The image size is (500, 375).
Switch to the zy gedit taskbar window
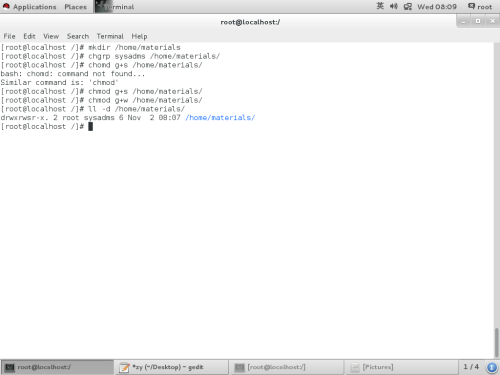172,367
